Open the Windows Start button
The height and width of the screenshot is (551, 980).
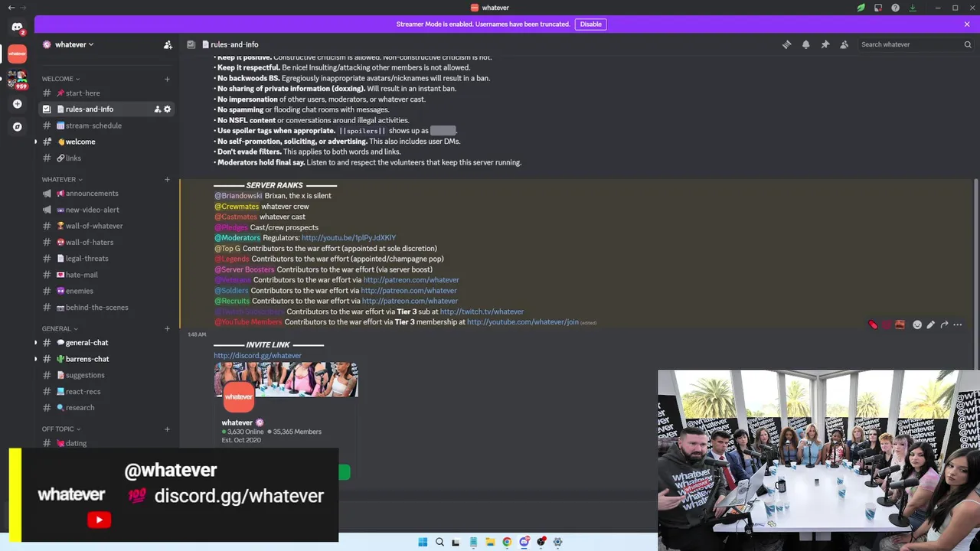(x=423, y=542)
